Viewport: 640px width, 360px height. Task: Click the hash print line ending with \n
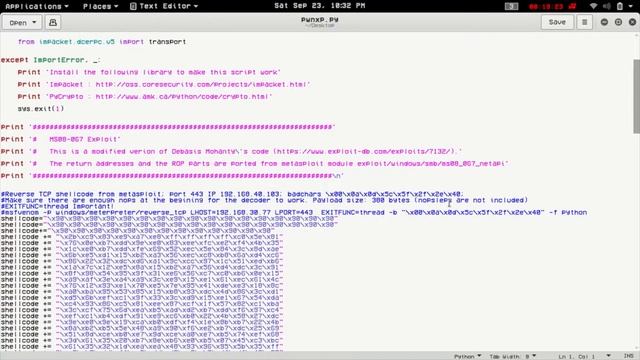click(x=172, y=176)
